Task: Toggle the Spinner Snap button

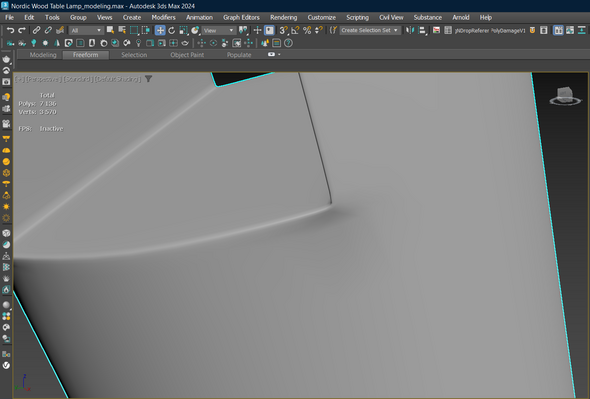Action: 319,30
